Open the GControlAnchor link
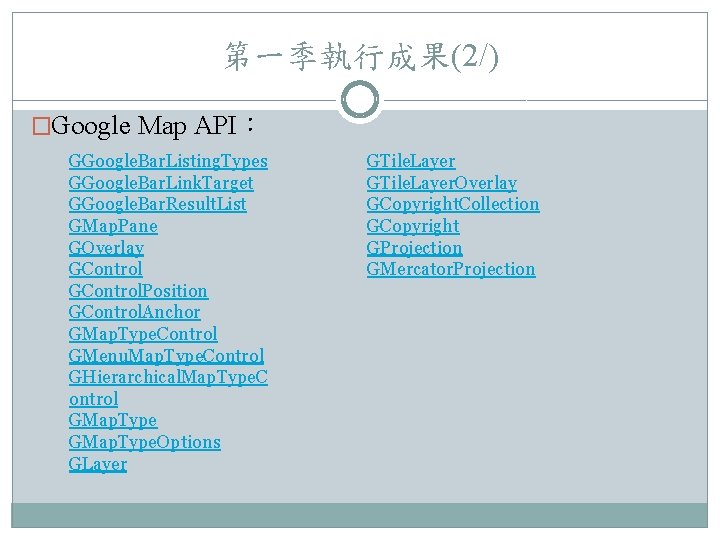This screenshot has width=720, height=540. pos(135,312)
